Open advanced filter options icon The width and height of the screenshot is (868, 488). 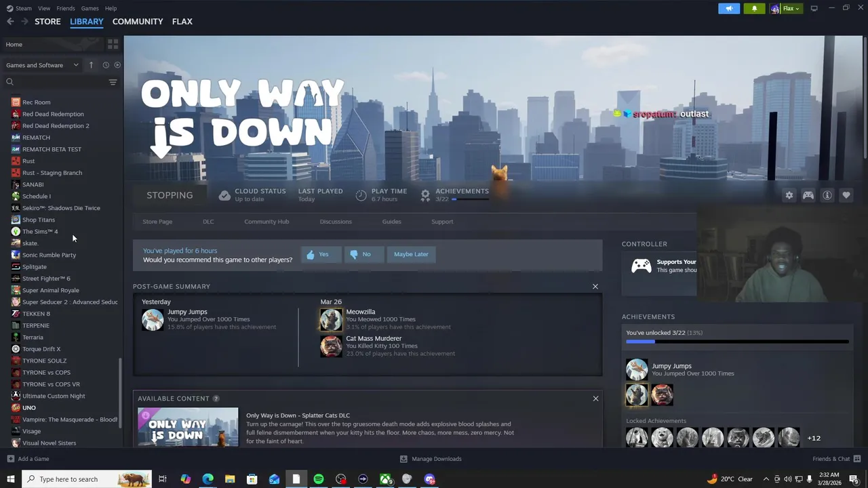point(113,82)
